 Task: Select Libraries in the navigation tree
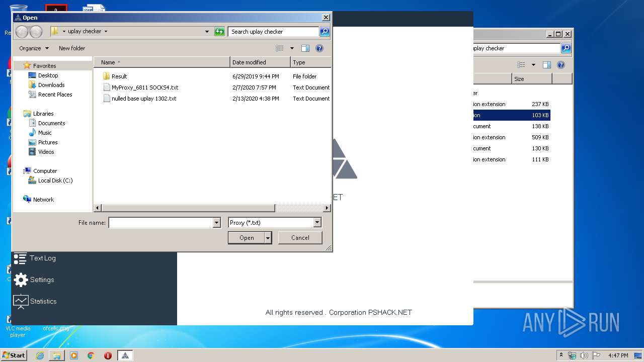pos(43,114)
